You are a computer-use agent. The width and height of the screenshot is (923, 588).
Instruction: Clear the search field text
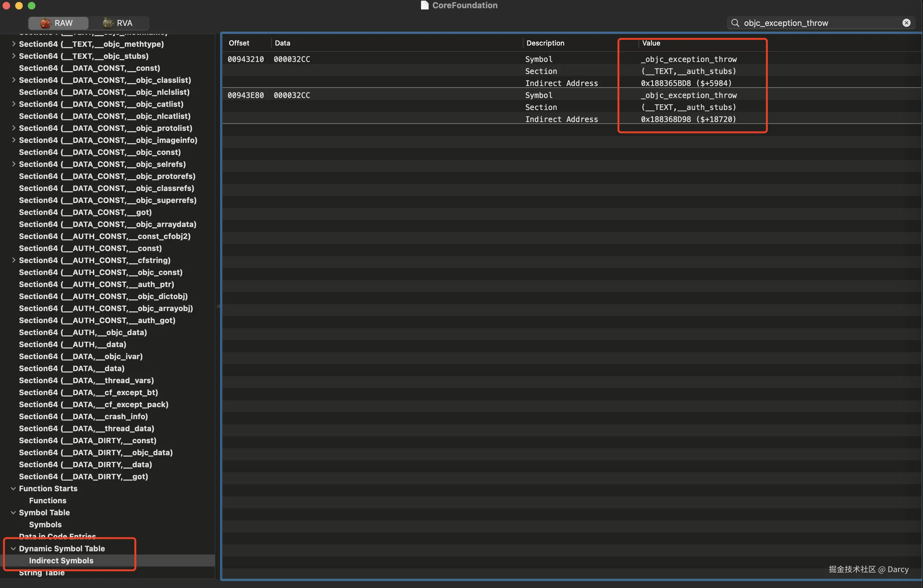pos(906,23)
